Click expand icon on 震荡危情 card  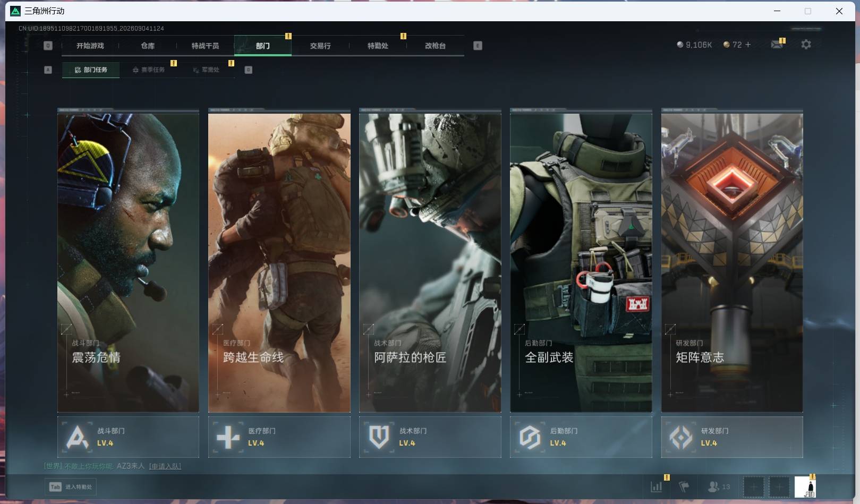tap(66, 329)
